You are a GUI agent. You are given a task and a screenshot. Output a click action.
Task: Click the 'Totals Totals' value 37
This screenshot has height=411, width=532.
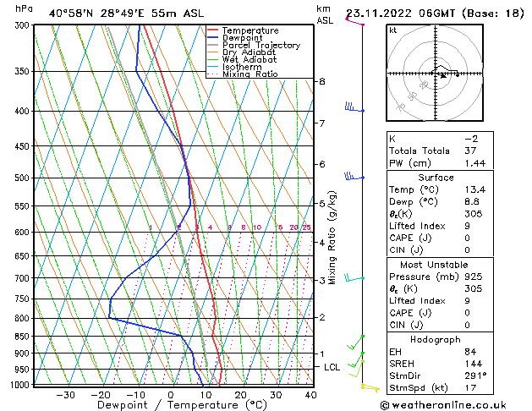[x=470, y=151]
